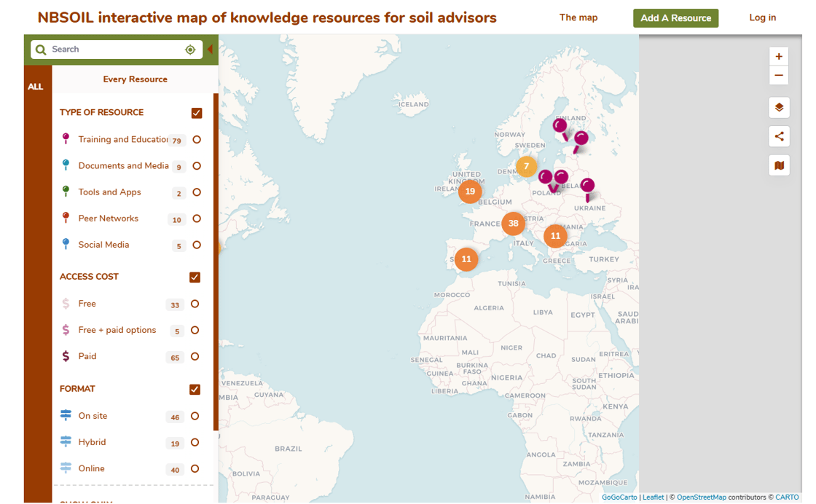
Task: Open The map menu item
Action: 578,17
